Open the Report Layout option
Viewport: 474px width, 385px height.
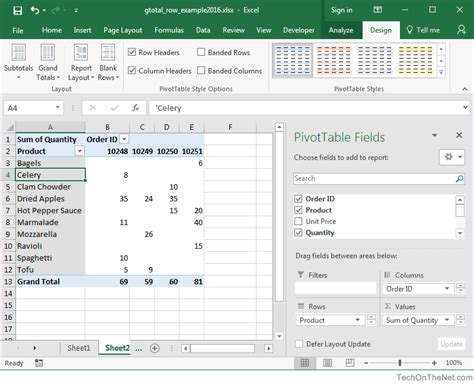(81, 62)
